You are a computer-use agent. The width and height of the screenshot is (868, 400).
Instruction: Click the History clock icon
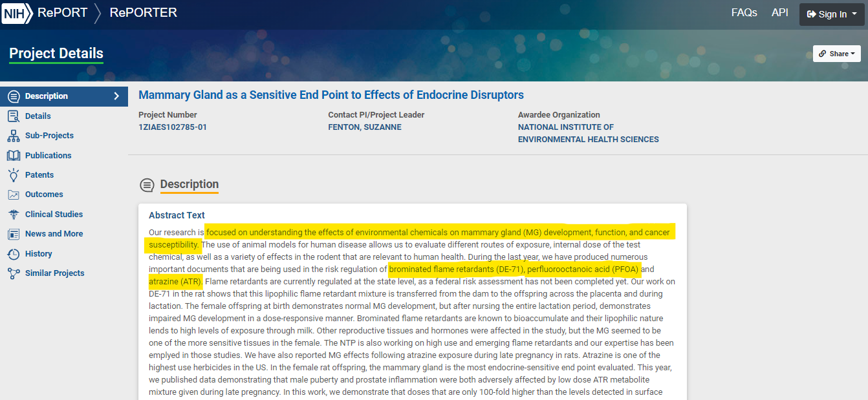pyautogui.click(x=13, y=254)
